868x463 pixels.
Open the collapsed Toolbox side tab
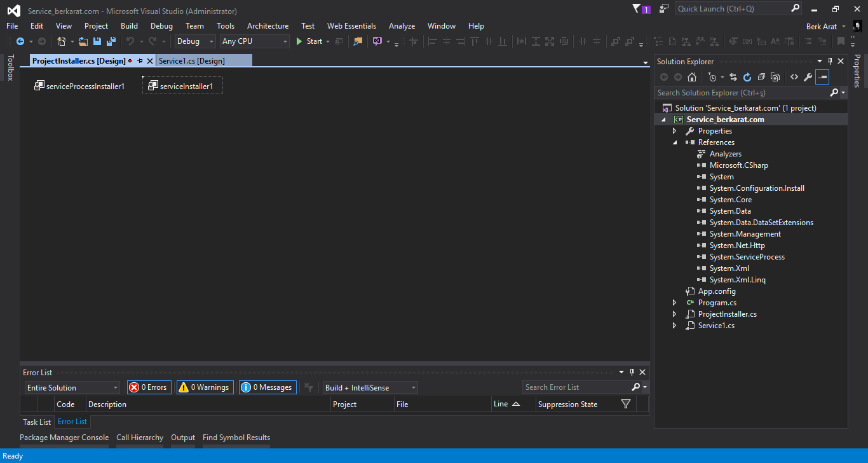click(10, 67)
